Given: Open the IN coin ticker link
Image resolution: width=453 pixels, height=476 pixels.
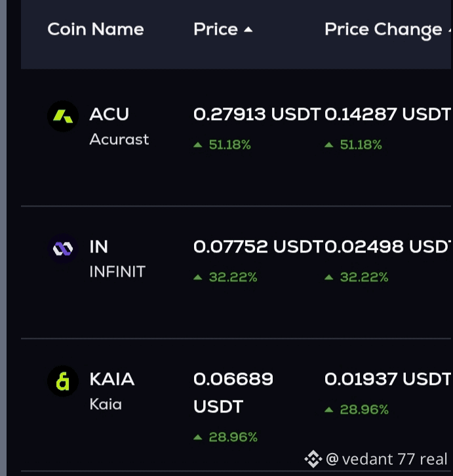Looking at the screenshot, I should pos(99,247).
